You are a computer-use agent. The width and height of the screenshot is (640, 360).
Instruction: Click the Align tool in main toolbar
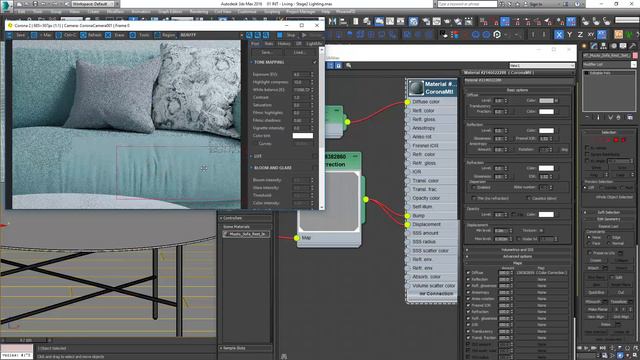[x=343, y=21]
